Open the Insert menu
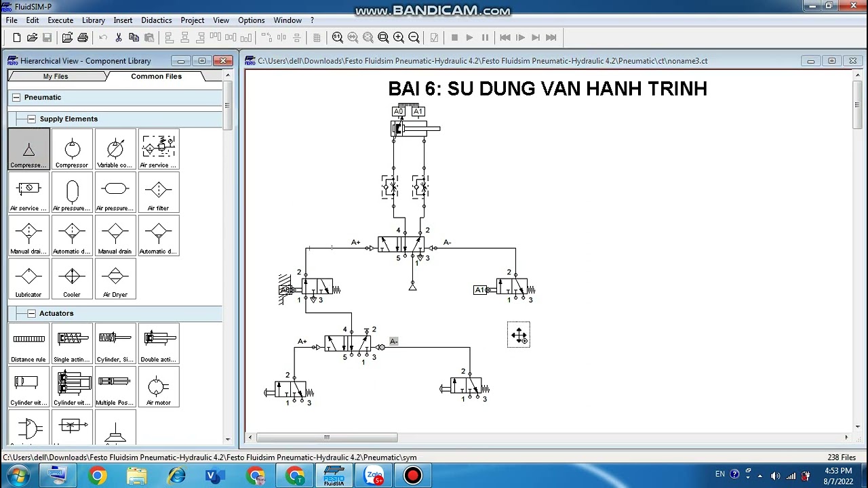The width and height of the screenshot is (868, 488). coord(123,20)
